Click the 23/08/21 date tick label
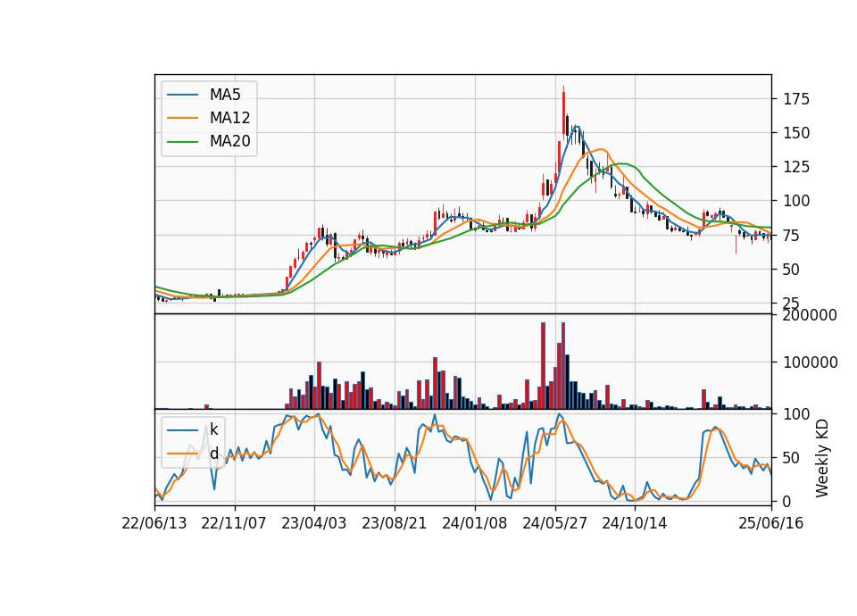 [x=394, y=523]
